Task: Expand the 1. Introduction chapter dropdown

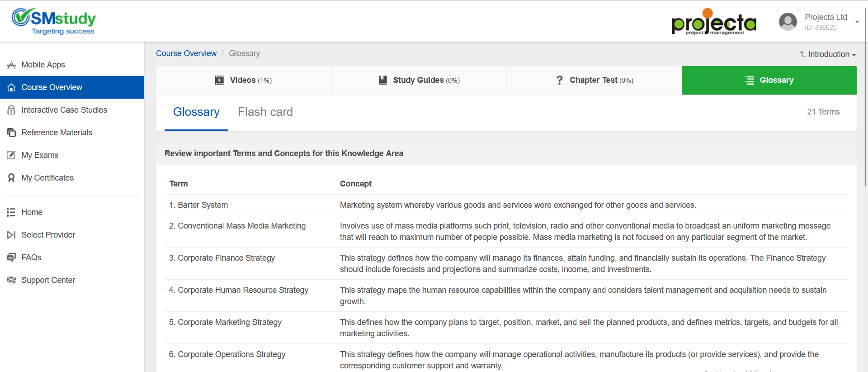Action: click(827, 54)
